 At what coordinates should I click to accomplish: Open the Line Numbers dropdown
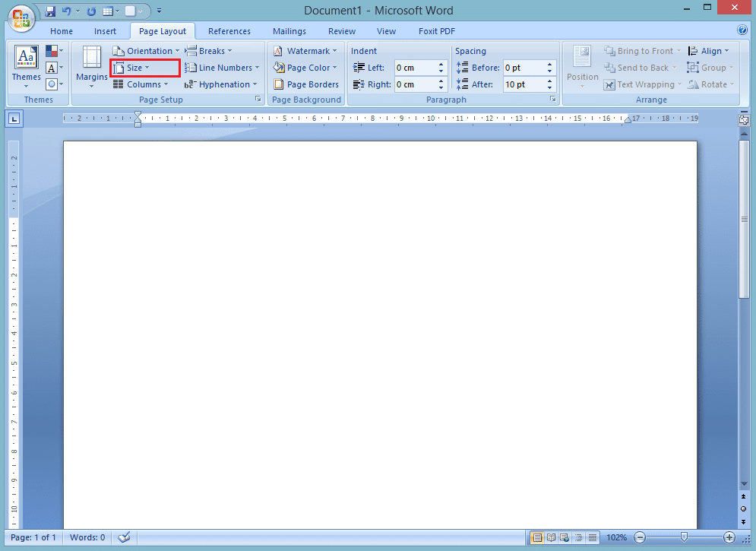[222, 68]
